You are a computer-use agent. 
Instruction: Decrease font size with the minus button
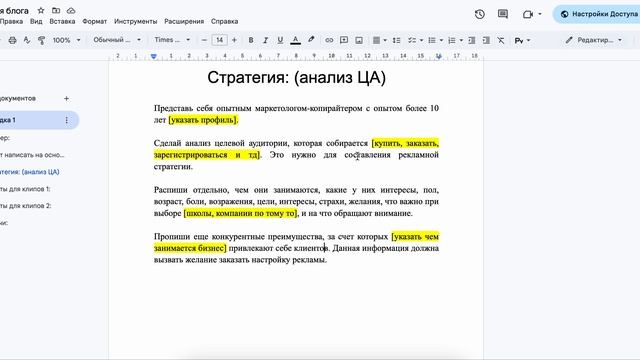pyautogui.click(x=204, y=40)
